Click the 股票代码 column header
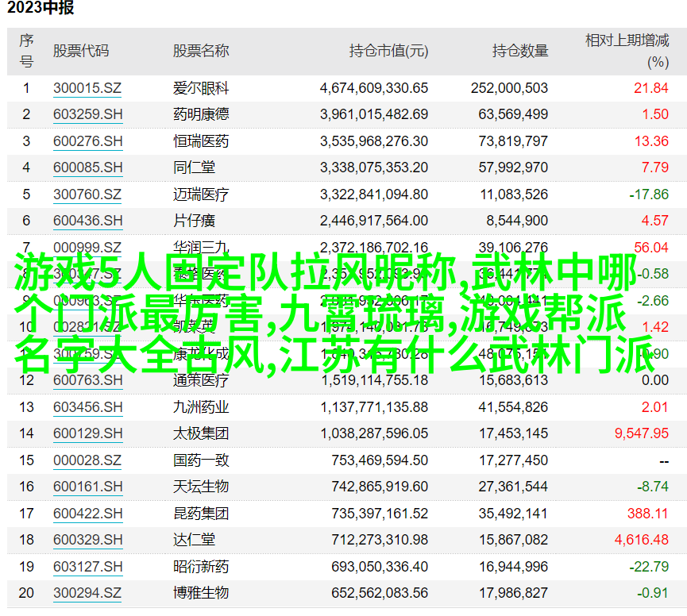The height and width of the screenshot is (616, 687). click(81, 52)
